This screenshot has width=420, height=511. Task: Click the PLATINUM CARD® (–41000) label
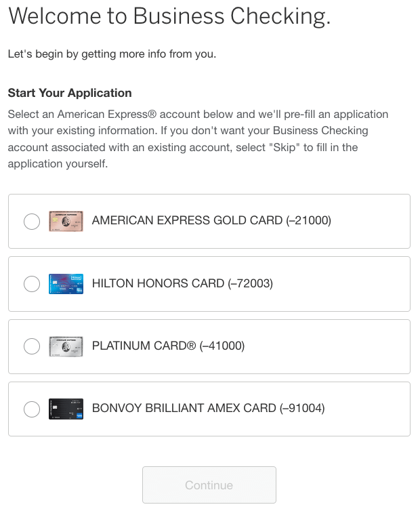[x=168, y=346]
